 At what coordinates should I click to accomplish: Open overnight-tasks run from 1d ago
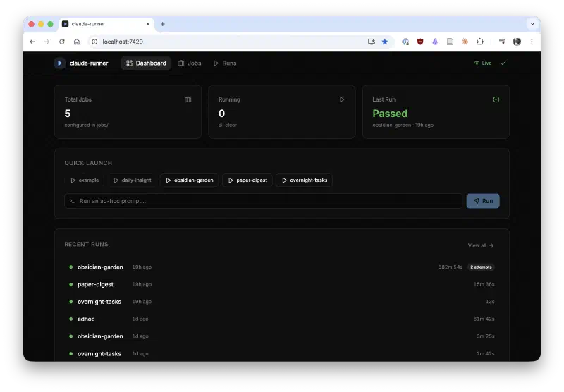coord(281,353)
